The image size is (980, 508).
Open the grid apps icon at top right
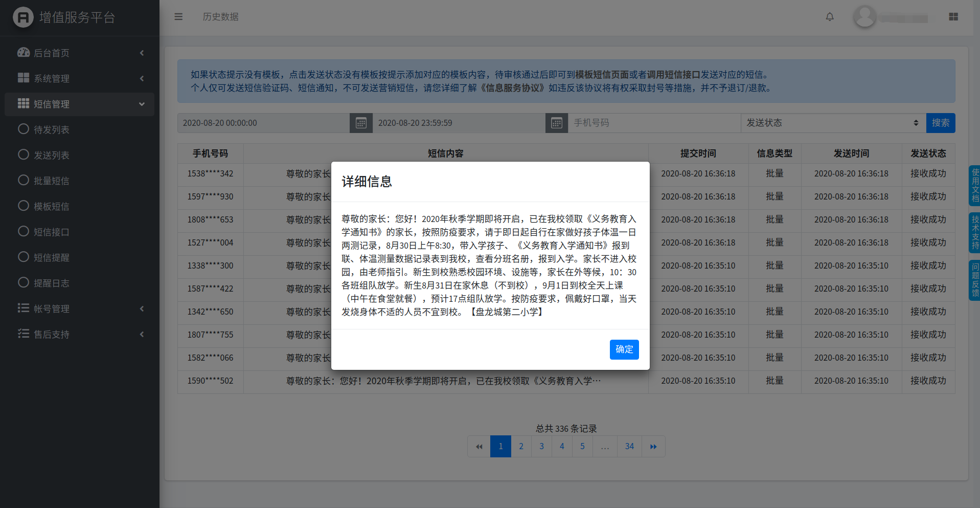coord(953,17)
